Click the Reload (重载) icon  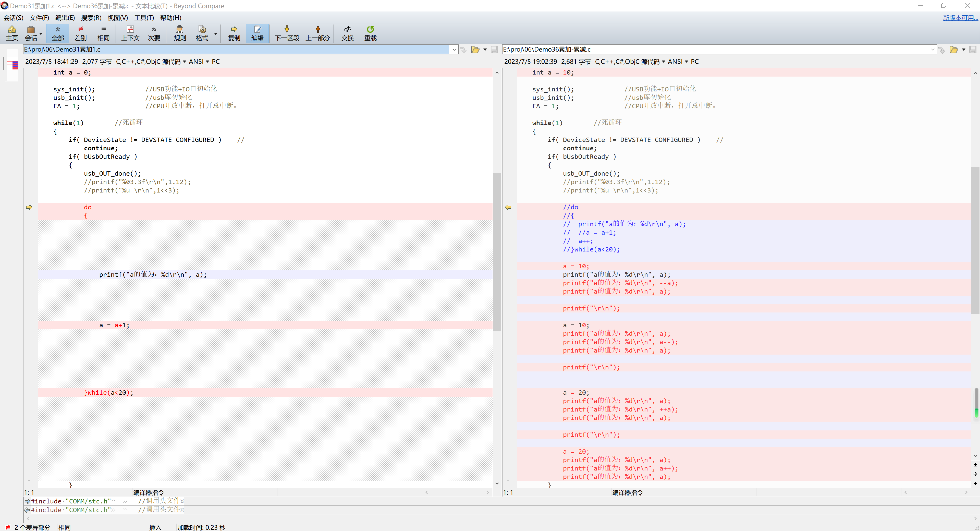370,33
